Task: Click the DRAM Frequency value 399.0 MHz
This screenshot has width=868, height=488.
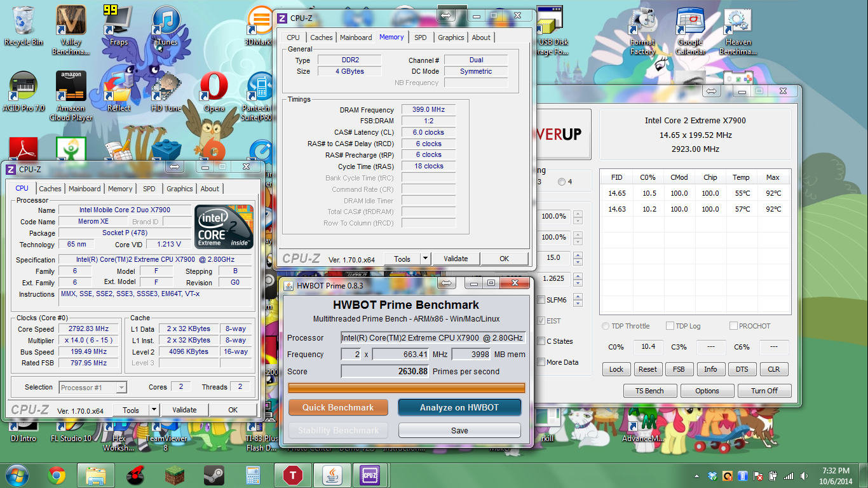Action: tap(429, 110)
